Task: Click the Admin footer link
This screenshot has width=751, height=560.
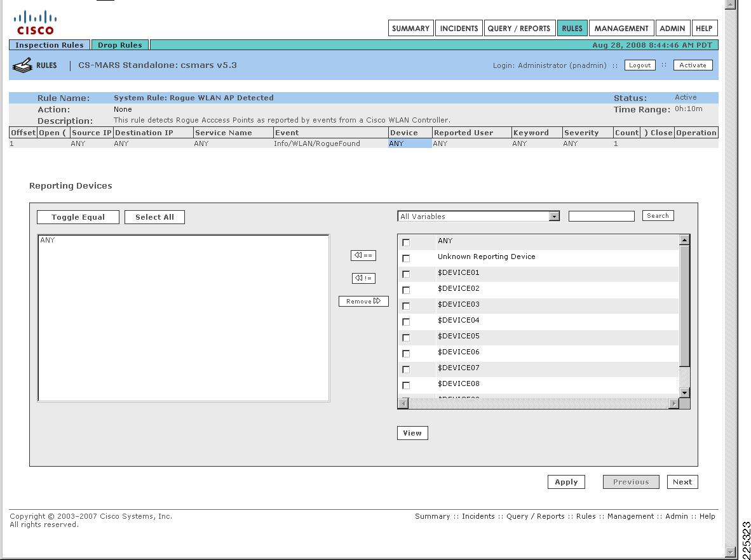Action: pyautogui.click(x=676, y=516)
